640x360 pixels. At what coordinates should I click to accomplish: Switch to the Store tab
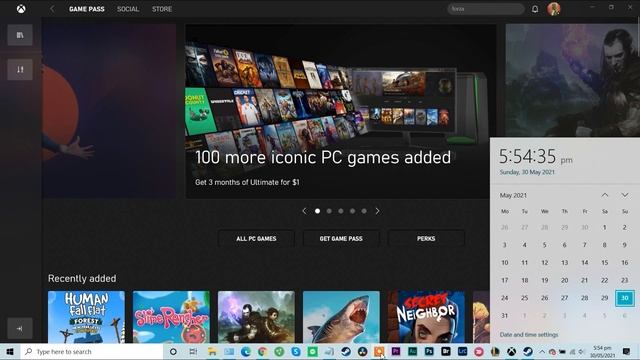tap(162, 9)
